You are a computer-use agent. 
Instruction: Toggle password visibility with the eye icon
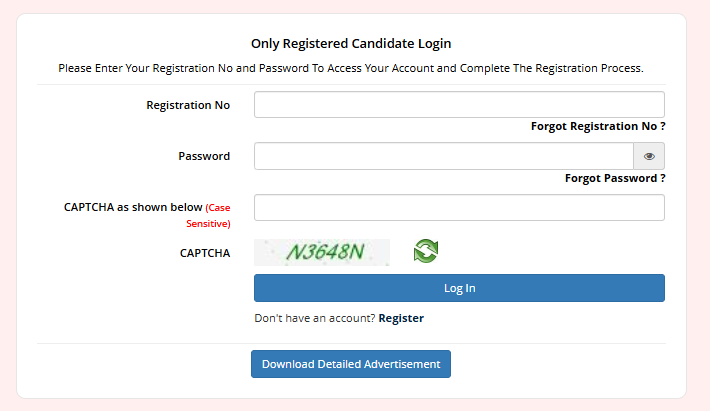(x=649, y=156)
